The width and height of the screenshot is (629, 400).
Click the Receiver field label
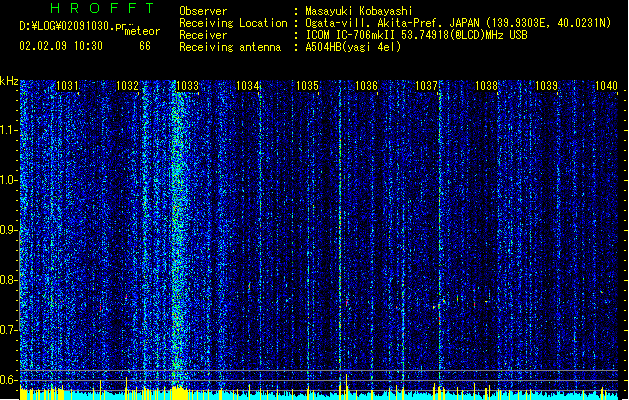203,35
